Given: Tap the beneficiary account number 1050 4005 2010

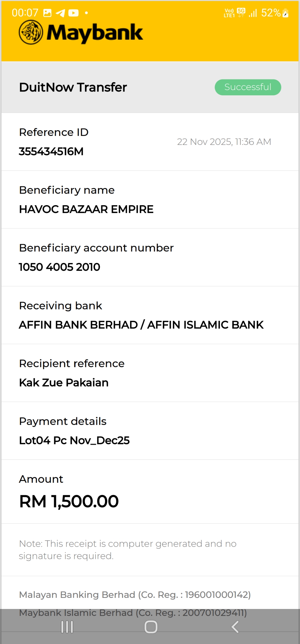Looking at the screenshot, I should tap(59, 267).
